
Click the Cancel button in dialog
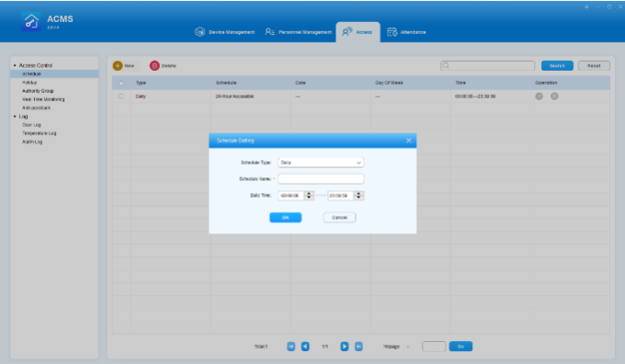click(339, 217)
